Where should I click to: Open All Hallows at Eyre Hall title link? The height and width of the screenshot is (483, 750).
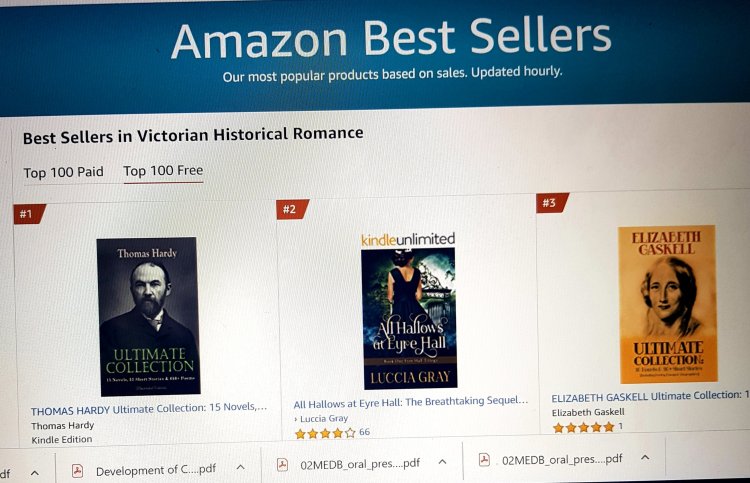coord(410,402)
